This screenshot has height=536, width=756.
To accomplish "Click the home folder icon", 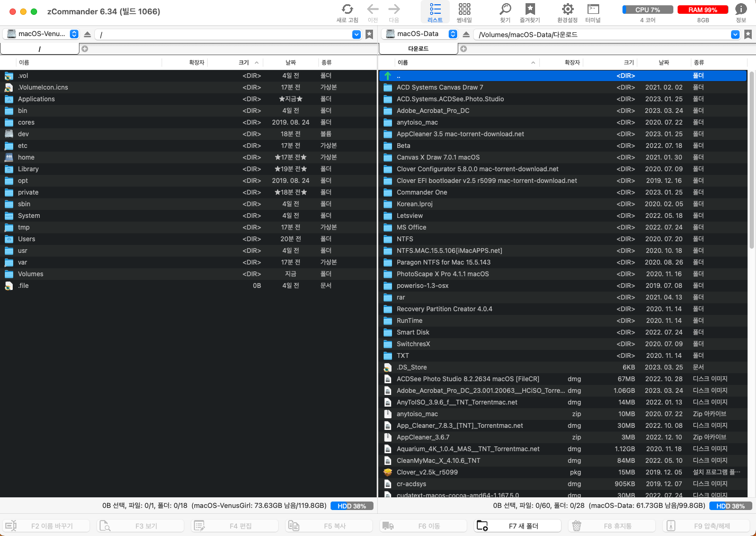I will [8, 157].
